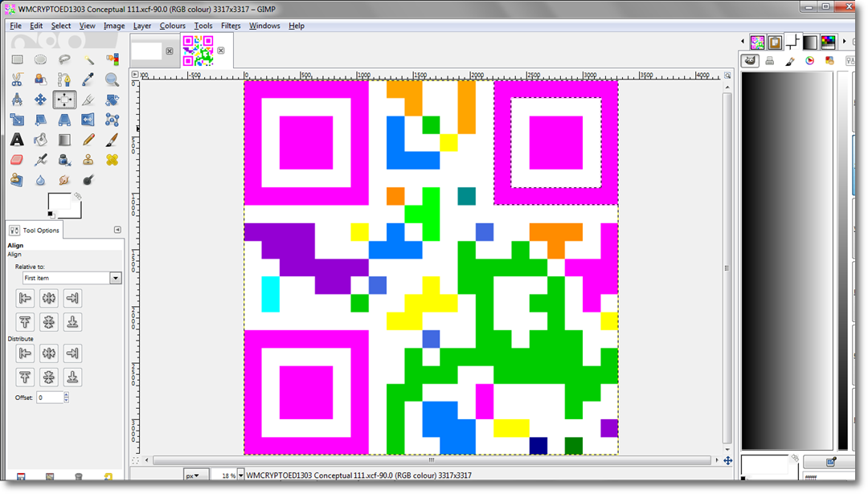The image size is (868, 494).
Task: Select the Paintbrush tool
Action: 112,140
